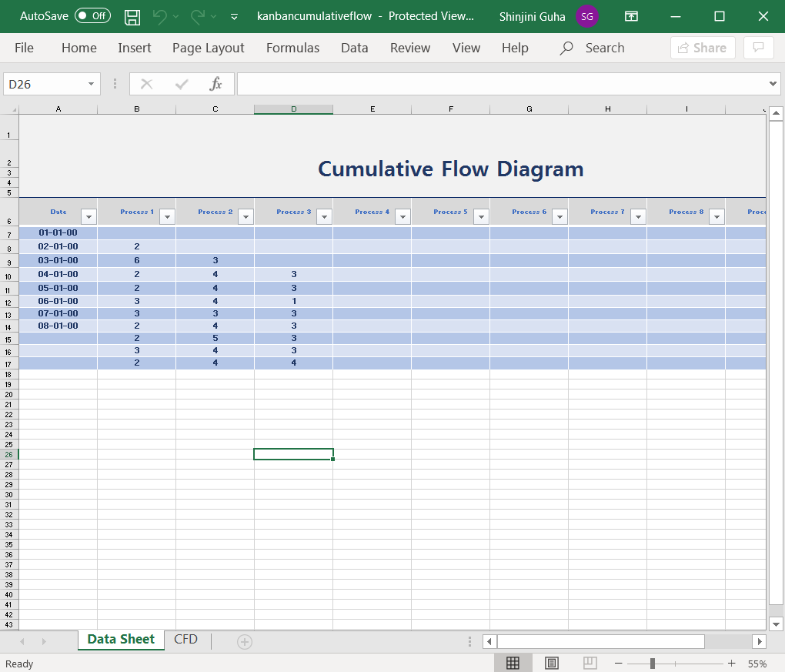
Task: Click the Save icon in title bar
Action: (132, 16)
